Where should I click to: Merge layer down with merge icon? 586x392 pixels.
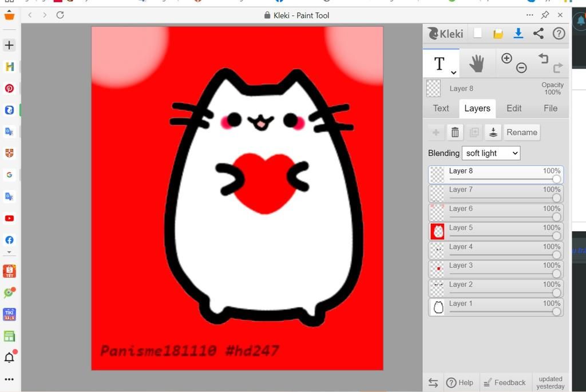493,132
